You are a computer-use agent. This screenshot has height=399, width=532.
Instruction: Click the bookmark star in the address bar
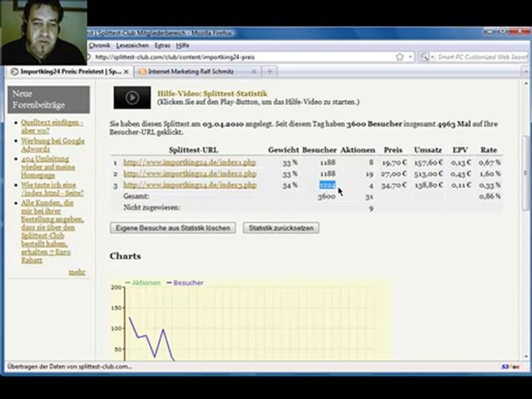click(400, 57)
